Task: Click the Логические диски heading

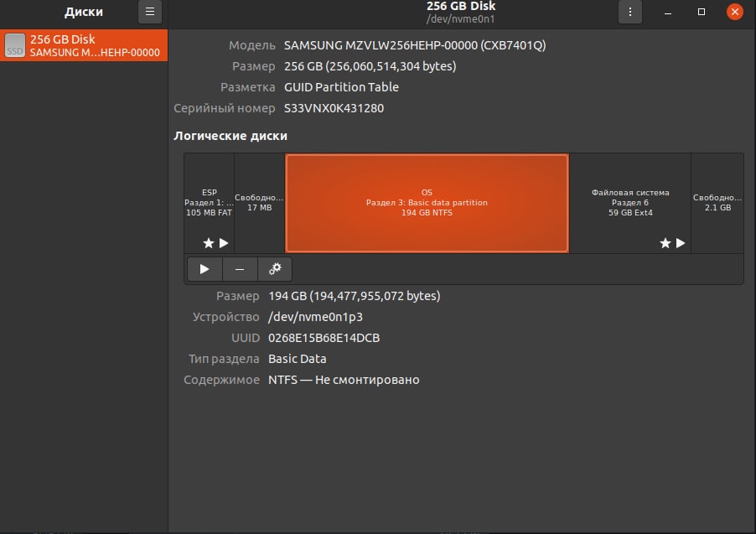Action: click(x=230, y=136)
